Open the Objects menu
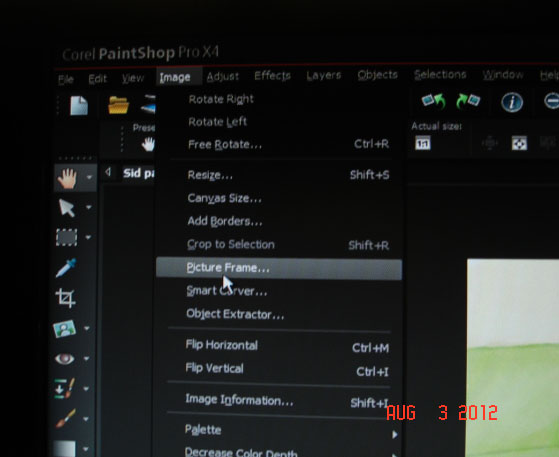 pos(378,75)
